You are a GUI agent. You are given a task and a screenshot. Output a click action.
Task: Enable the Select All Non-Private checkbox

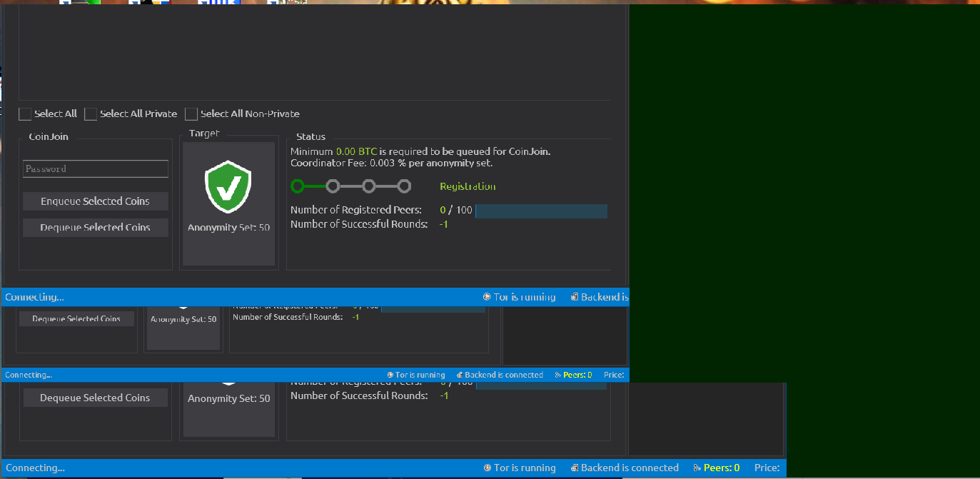point(191,114)
